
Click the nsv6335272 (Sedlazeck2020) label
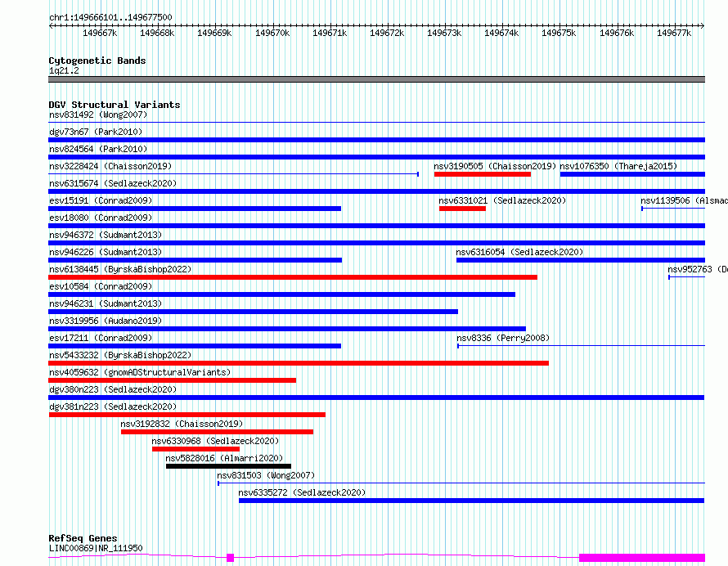303,492
